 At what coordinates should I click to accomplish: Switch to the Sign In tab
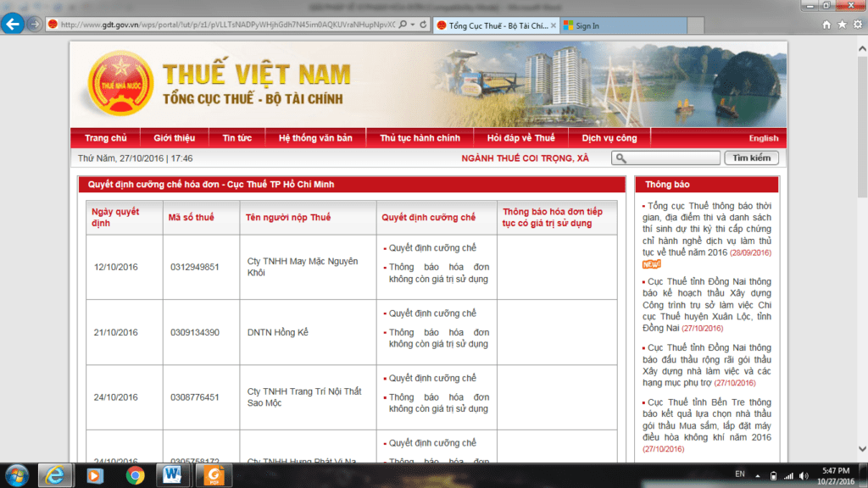(623, 25)
